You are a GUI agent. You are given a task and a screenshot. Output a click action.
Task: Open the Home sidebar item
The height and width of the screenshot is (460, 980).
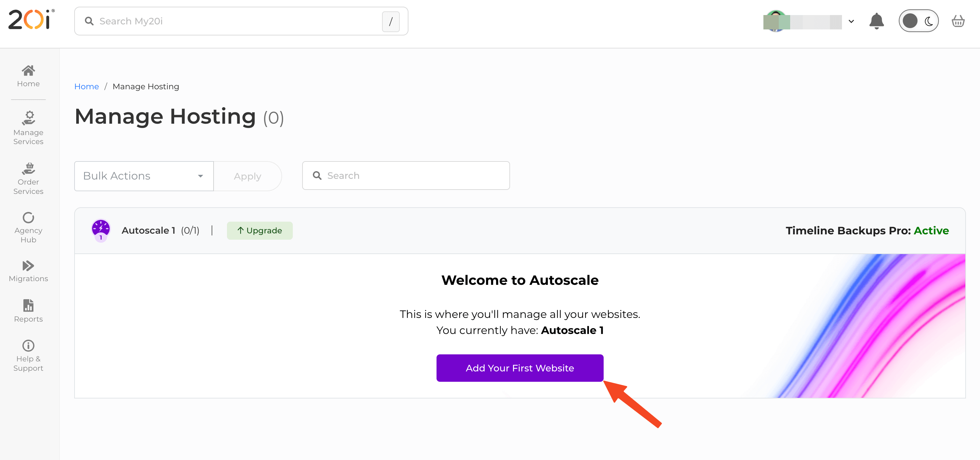(x=28, y=76)
